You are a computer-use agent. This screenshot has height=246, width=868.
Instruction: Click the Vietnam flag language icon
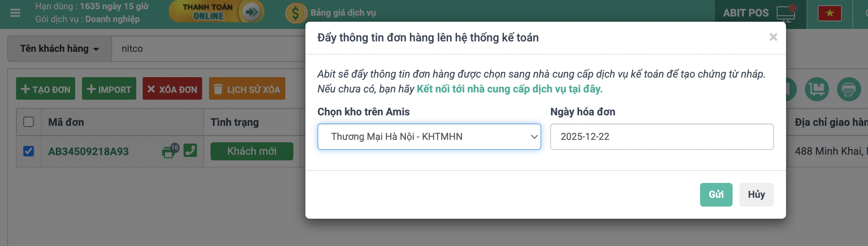point(829,13)
